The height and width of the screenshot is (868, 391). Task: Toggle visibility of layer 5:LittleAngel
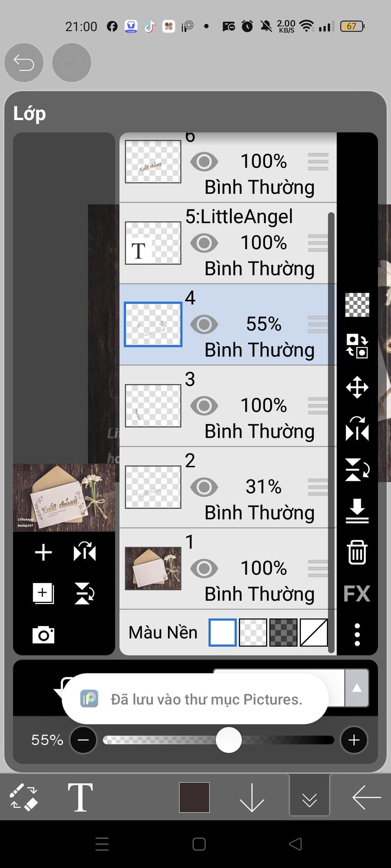(x=204, y=243)
